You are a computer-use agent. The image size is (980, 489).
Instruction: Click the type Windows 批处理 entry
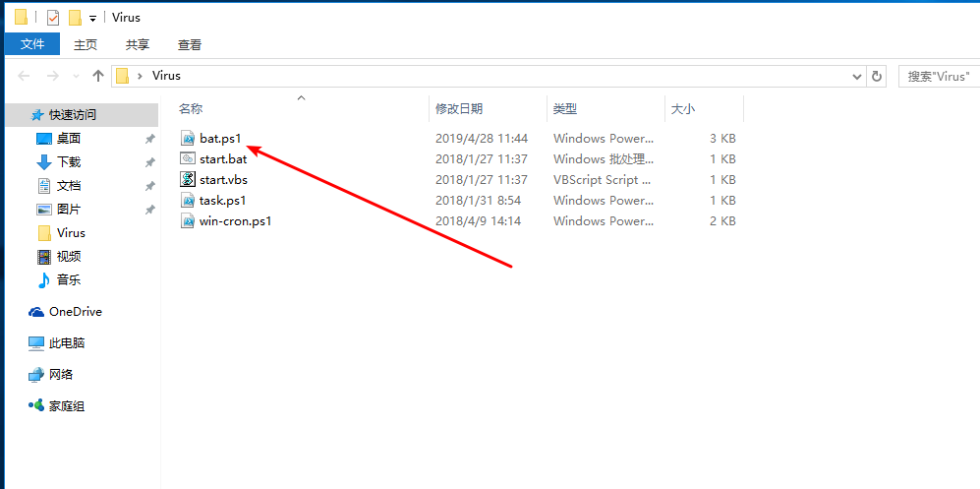(605, 158)
